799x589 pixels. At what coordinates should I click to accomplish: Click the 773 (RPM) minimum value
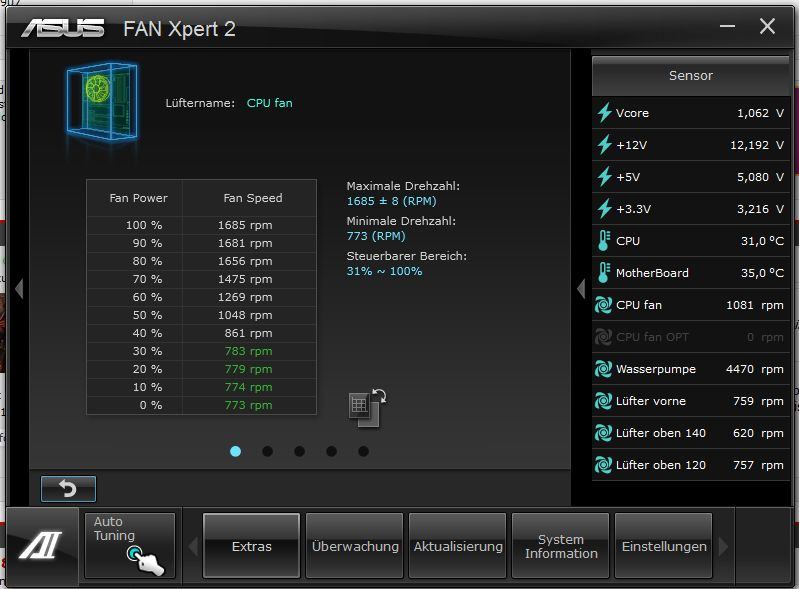376,236
